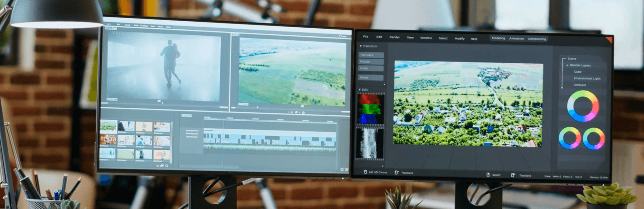The image size is (644, 209).
Task: Click the Set 3D Cursor status text
Action: click(378, 172)
